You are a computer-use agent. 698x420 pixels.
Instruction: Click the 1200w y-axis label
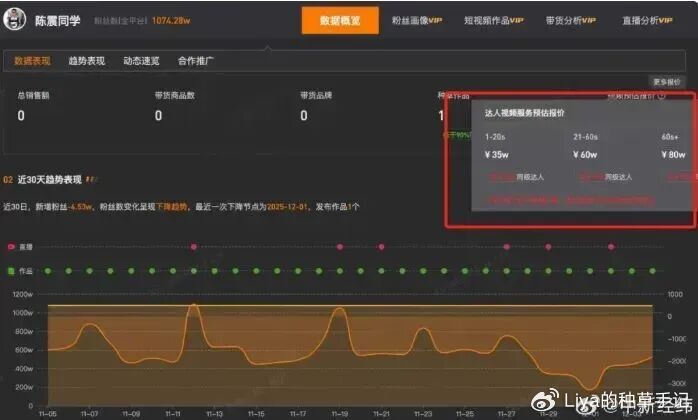tap(23, 294)
